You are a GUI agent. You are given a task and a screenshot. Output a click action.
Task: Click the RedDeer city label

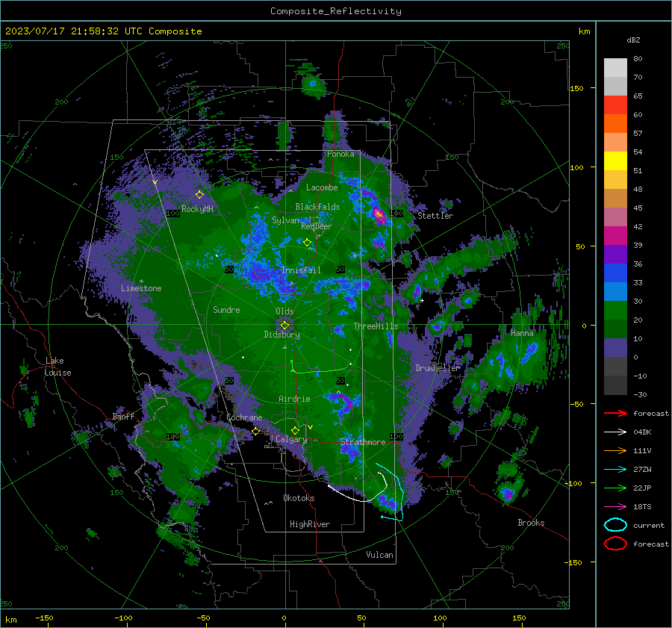[317, 226]
